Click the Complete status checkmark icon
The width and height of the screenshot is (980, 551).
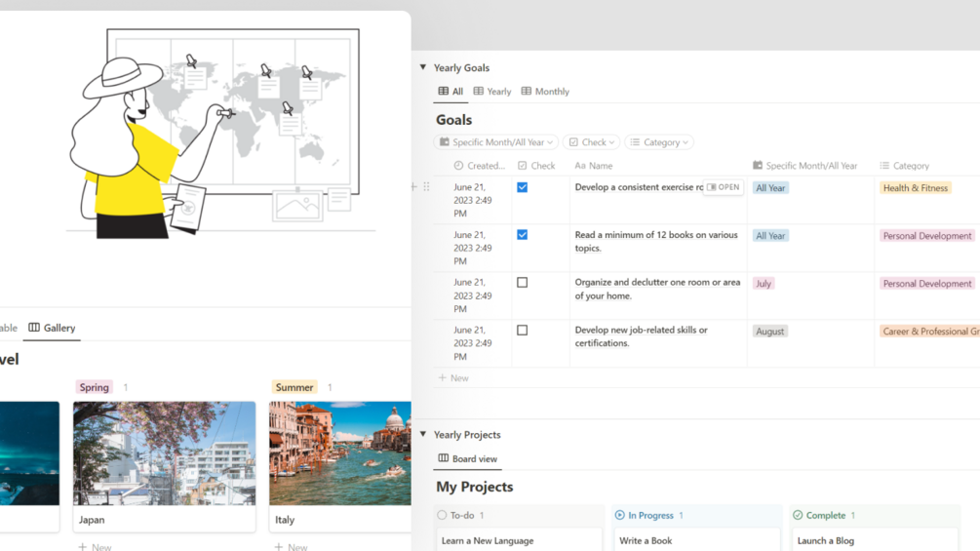798,515
